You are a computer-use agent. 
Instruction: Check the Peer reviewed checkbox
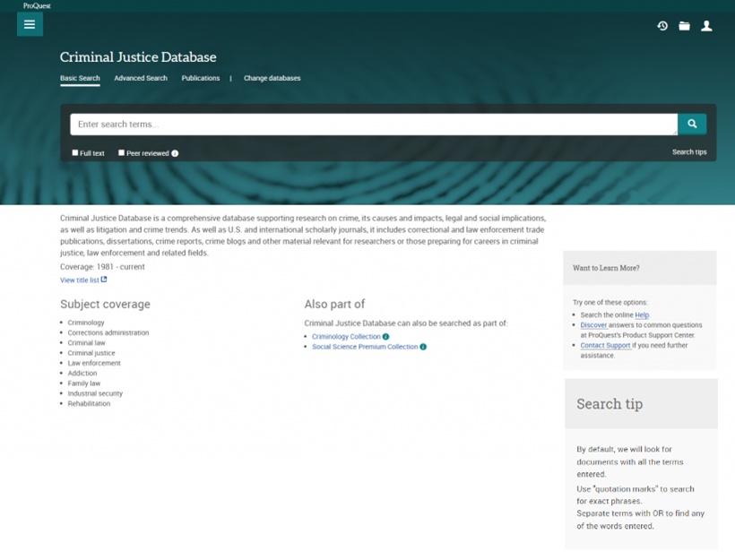(121, 152)
